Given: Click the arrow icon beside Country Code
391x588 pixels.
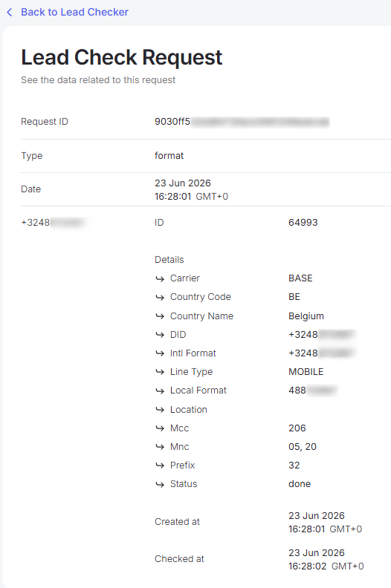Looking at the screenshot, I should tap(160, 298).
